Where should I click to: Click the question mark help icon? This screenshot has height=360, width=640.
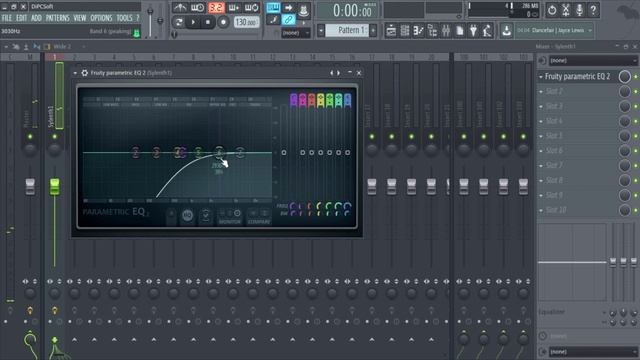click(x=593, y=10)
